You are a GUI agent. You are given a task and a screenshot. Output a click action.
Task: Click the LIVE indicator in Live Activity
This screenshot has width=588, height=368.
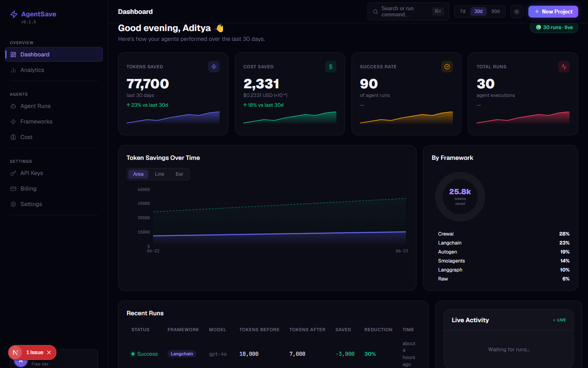(559, 320)
